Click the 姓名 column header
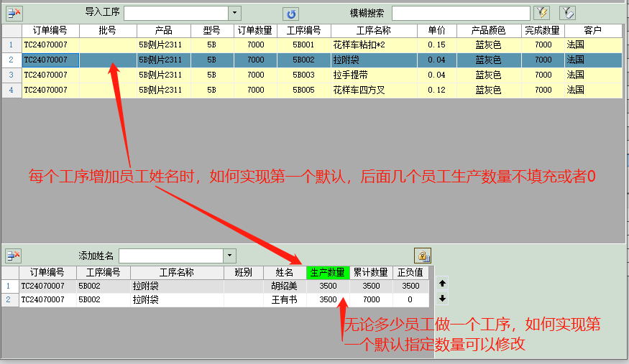629x364 pixels. pyautogui.click(x=285, y=273)
